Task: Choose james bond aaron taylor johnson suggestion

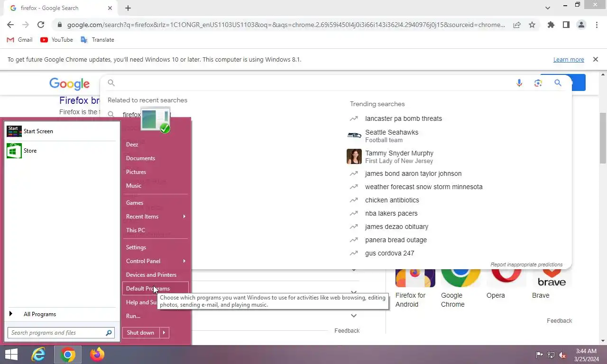Action: 413,173
